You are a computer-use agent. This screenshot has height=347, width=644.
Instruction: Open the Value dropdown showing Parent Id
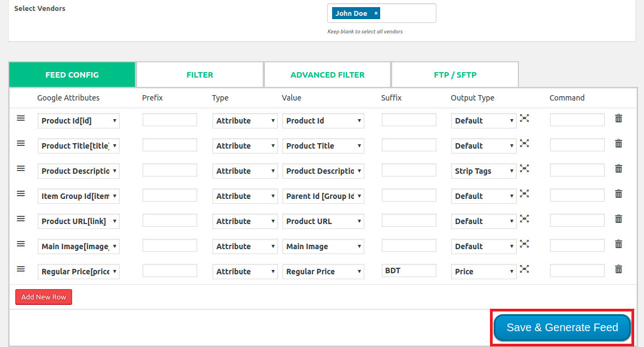[x=323, y=196]
